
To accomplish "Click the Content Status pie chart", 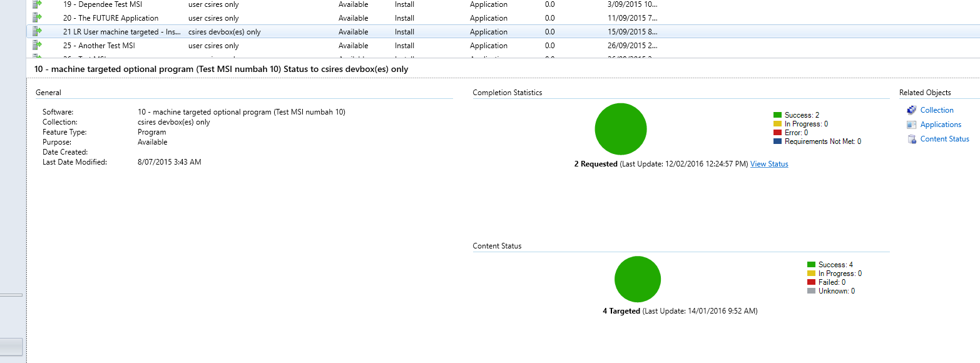I will point(638,279).
